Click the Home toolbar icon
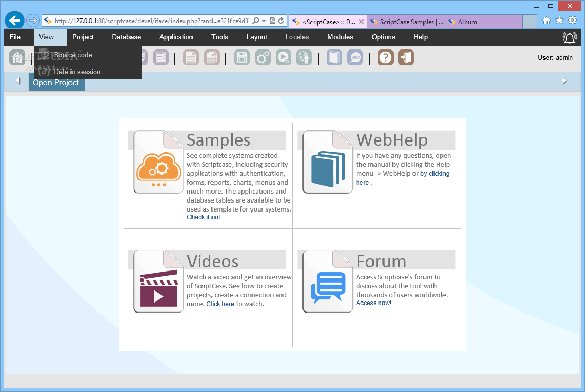This screenshot has height=392, width=585. pyautogui.click(x=17, y=57)
